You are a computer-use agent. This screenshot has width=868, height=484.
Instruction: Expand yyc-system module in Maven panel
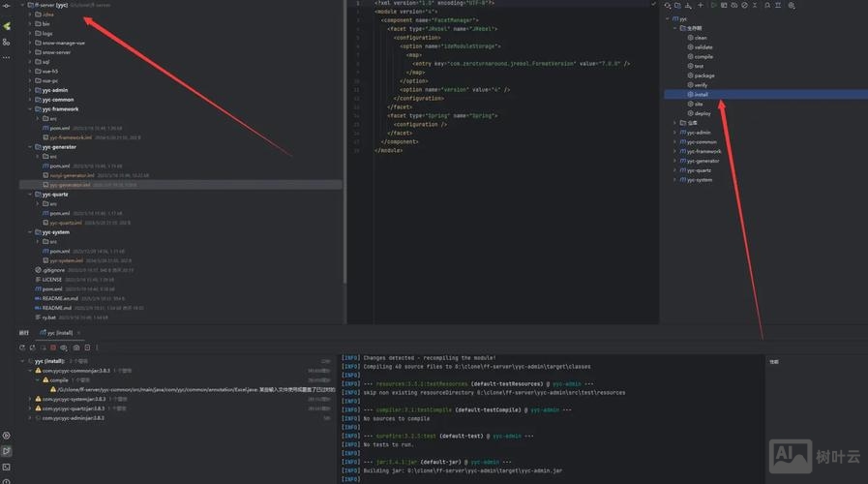click(674, 180)
